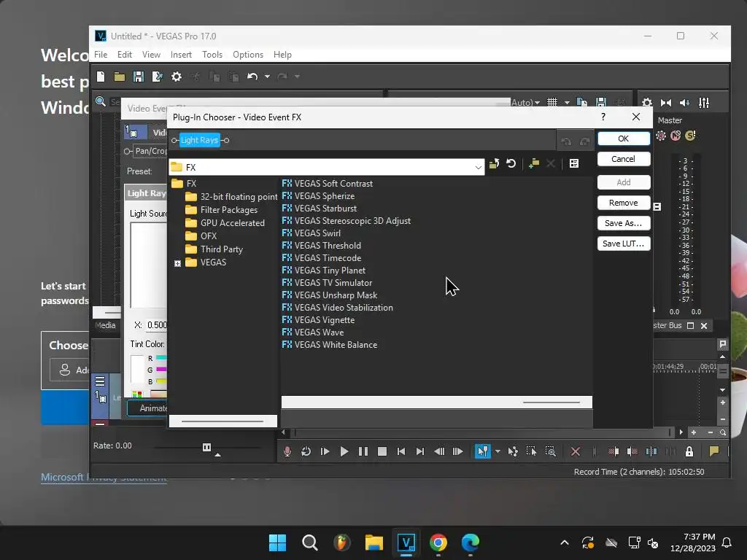Click the microphone Record button in transport bar
Screen dimensions: 747x560
coord(287,451)
